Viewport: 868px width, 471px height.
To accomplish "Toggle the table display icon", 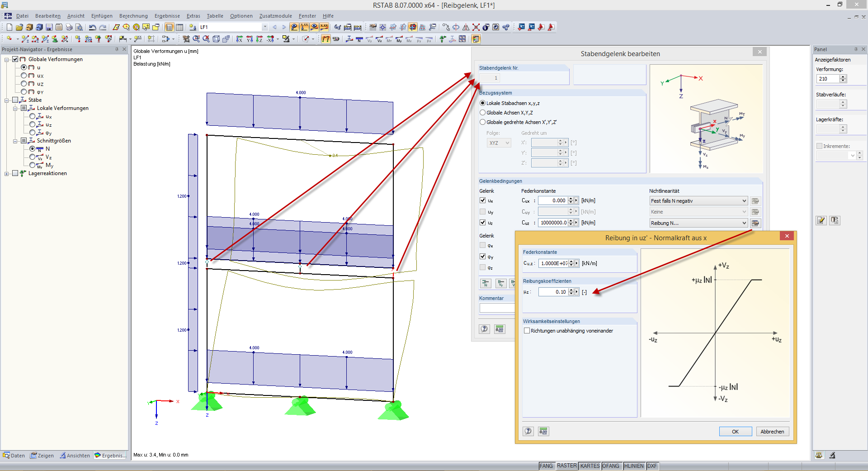I will (179, 27).
